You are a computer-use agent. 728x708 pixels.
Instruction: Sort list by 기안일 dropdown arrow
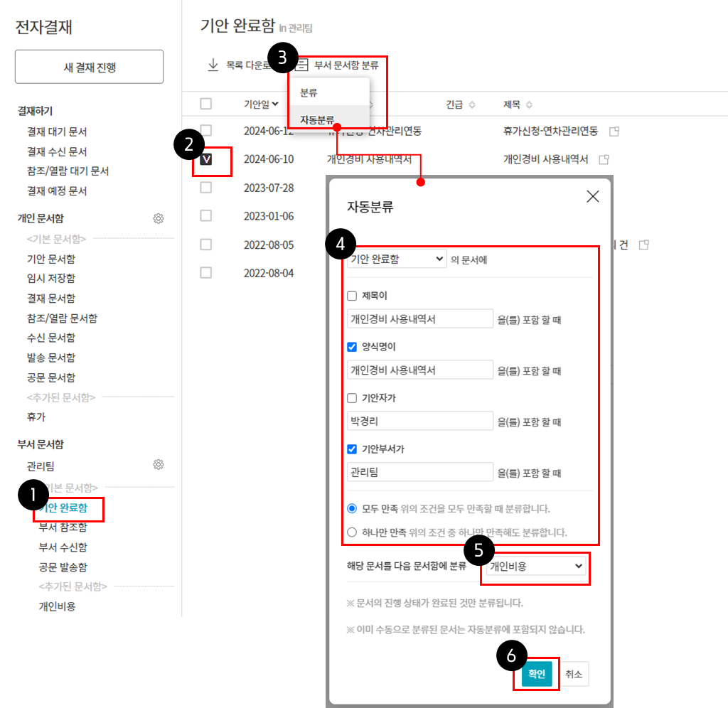click(x=275, y=104)
